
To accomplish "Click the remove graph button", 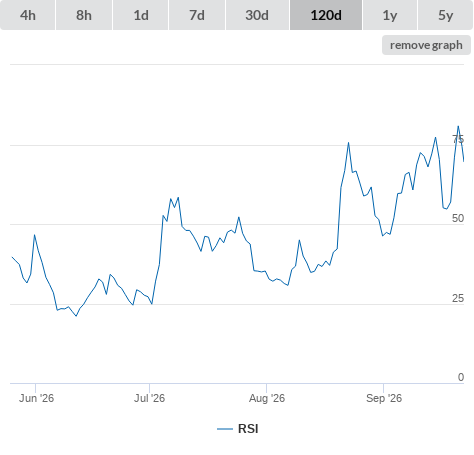I will (426, 45).
